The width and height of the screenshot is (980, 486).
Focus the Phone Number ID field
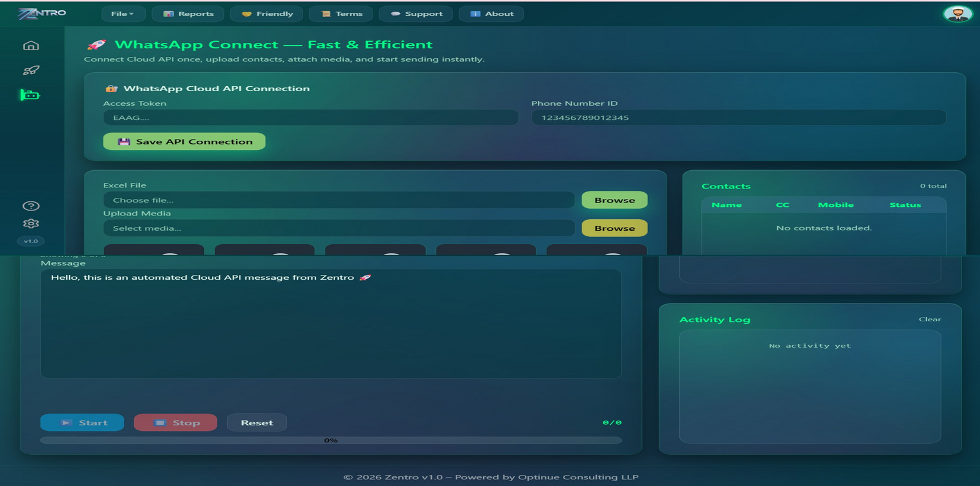tap(739, 118)
